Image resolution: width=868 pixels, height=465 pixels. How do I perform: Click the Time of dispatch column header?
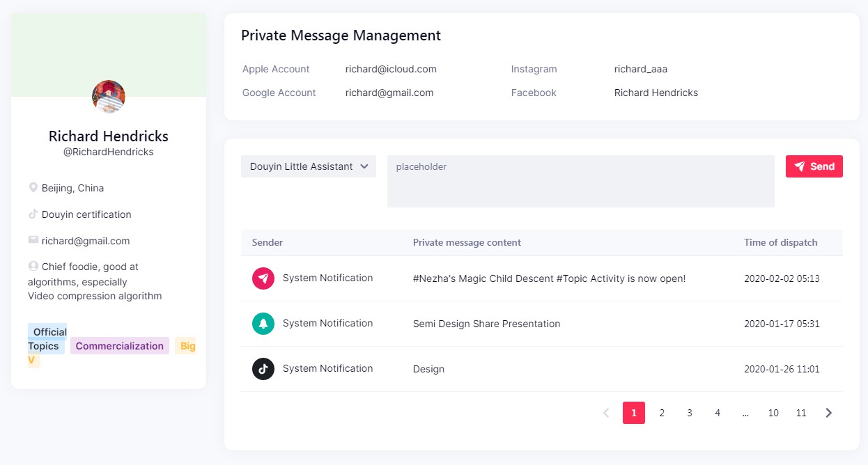780,242
